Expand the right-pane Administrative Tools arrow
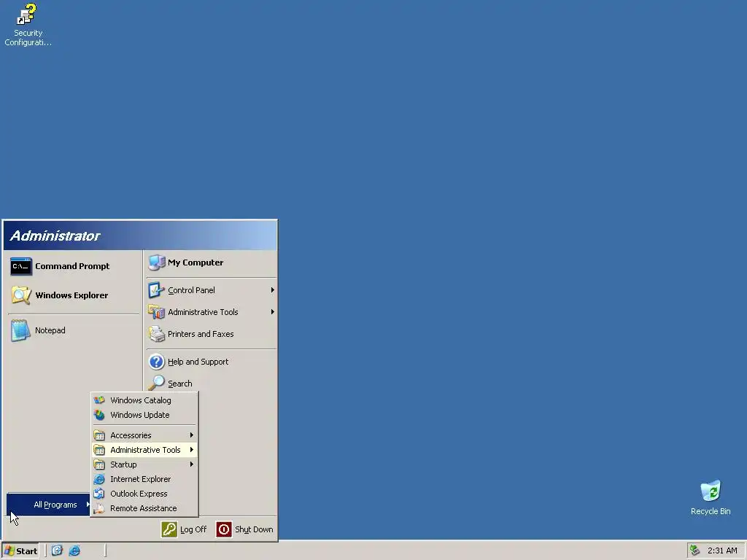 273,312
